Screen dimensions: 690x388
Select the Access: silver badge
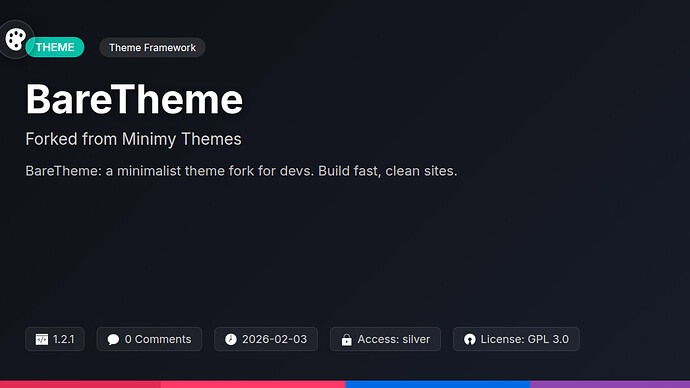(x=385, y=339)
